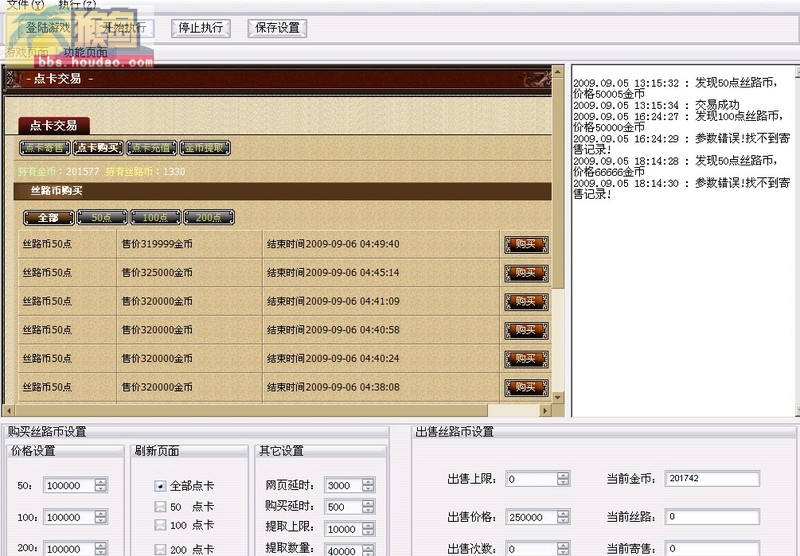Toggle the 200 点卡 checkbox
Image resolution: width=800 pixels, height=556 pixels.
click(160, 550)
